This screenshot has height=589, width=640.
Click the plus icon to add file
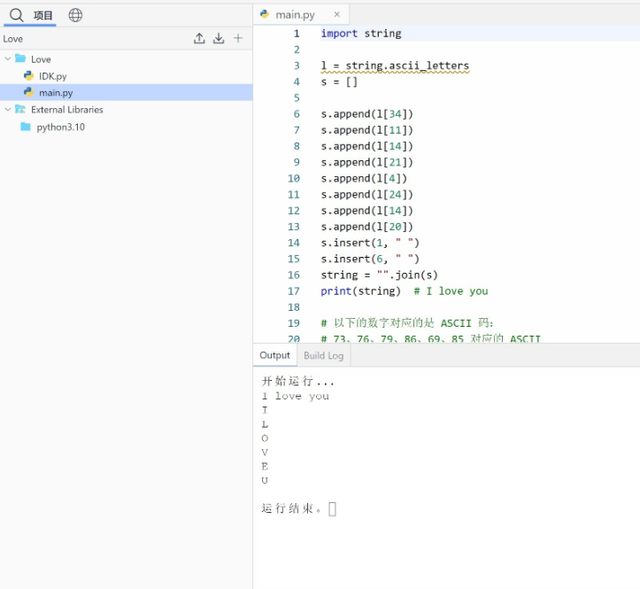(x=238, y=38)
